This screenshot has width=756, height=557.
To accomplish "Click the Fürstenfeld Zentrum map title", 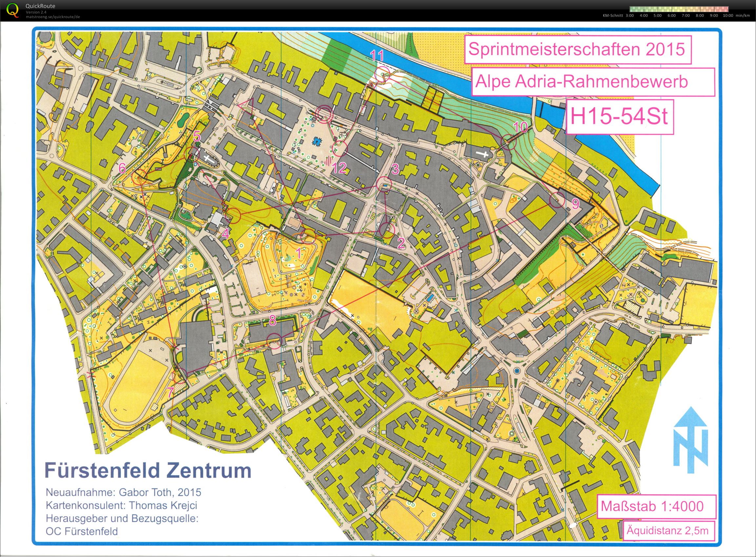I will [148, 471].
